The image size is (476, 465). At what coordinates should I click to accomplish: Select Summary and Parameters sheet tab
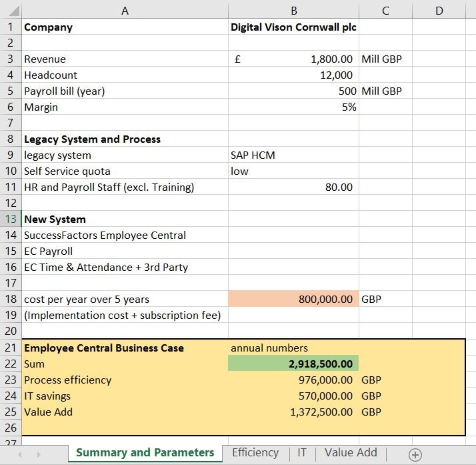[145, 453]
